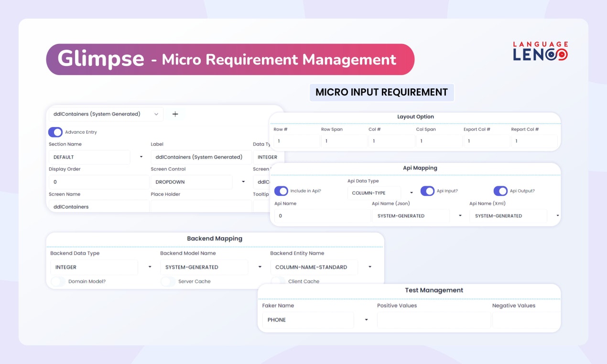Image resolution: width=607 pixels, height=364 pixels.
Task: Click the Row # field
Action: click(x=296, y=141)
